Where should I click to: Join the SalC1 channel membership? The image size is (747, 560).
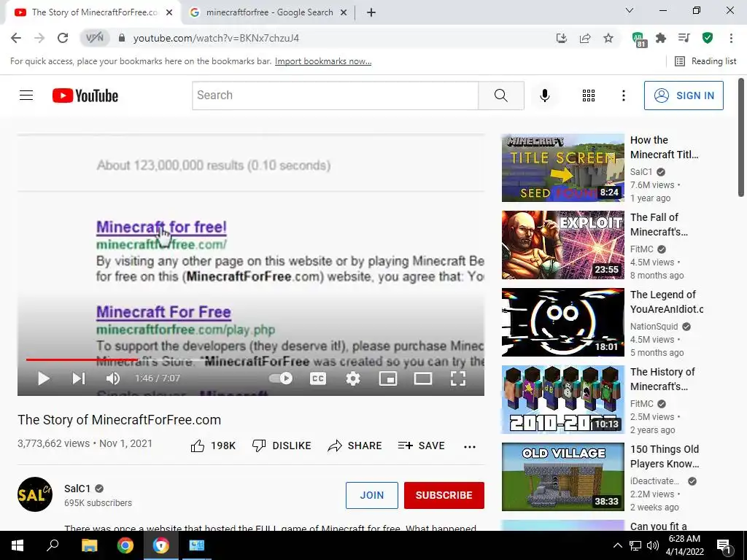click(371, 495)
